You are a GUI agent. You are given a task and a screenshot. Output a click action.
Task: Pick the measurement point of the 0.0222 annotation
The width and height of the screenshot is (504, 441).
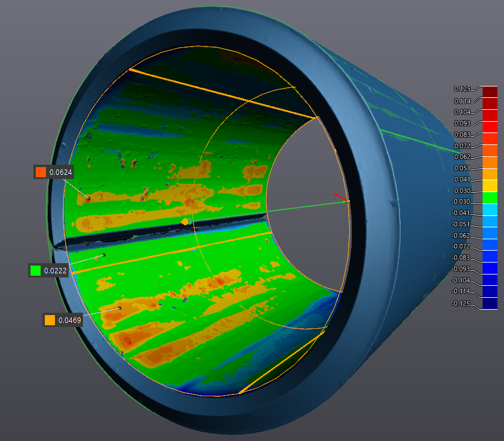104,255
